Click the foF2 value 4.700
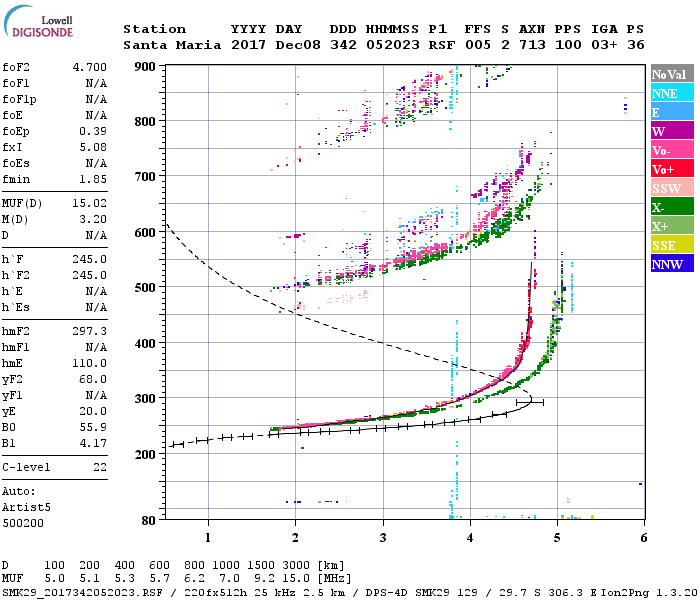Viewport: 700px width, 600px height. coord(90,67)
